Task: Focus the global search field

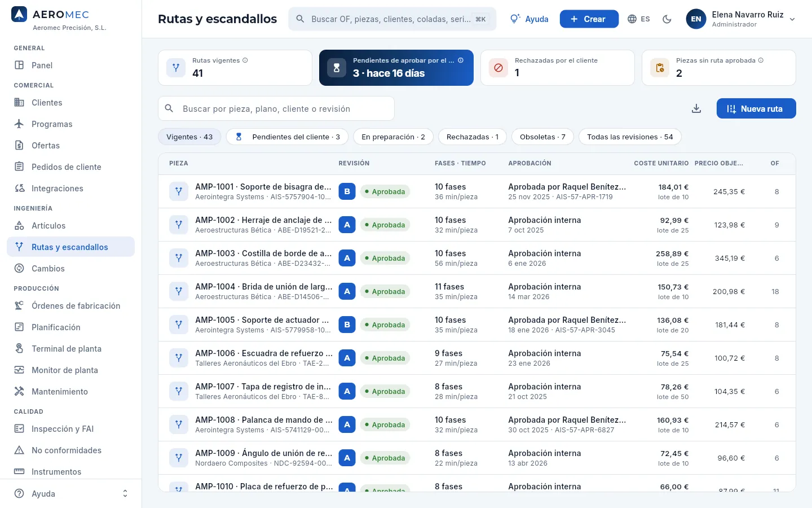Action: tap(392, 19)
